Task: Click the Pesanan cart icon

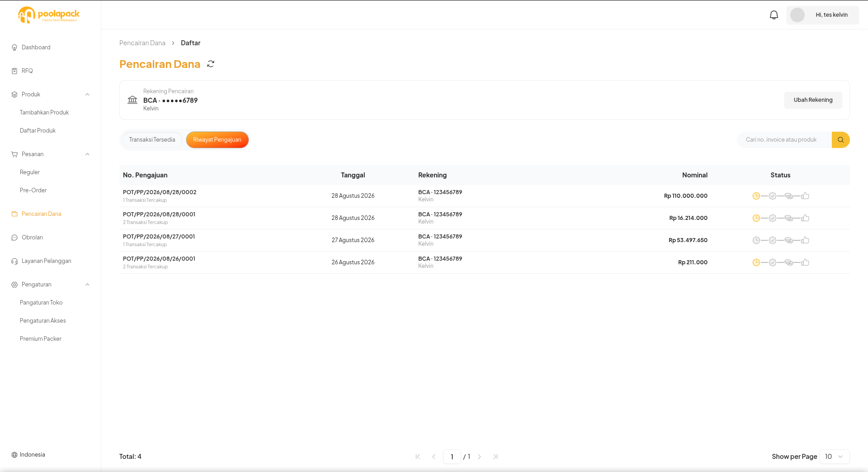Action: pyautogui.click(x=14, y=154)
